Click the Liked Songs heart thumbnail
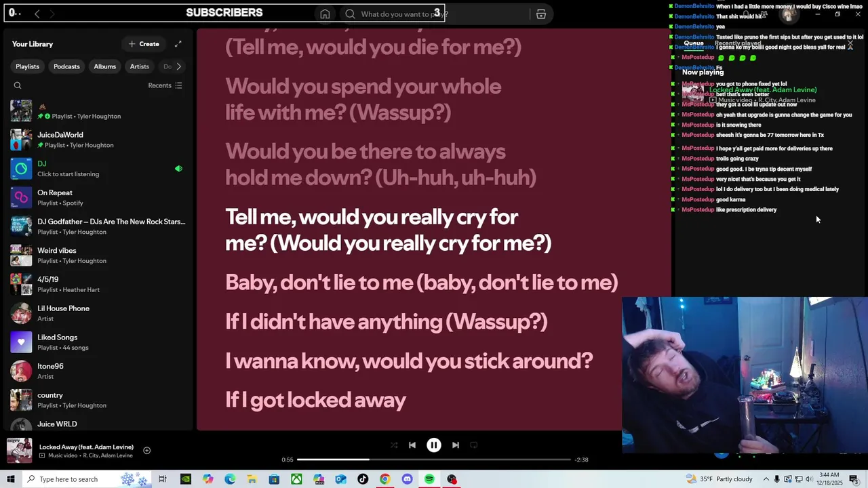 (x=21, y=342)
